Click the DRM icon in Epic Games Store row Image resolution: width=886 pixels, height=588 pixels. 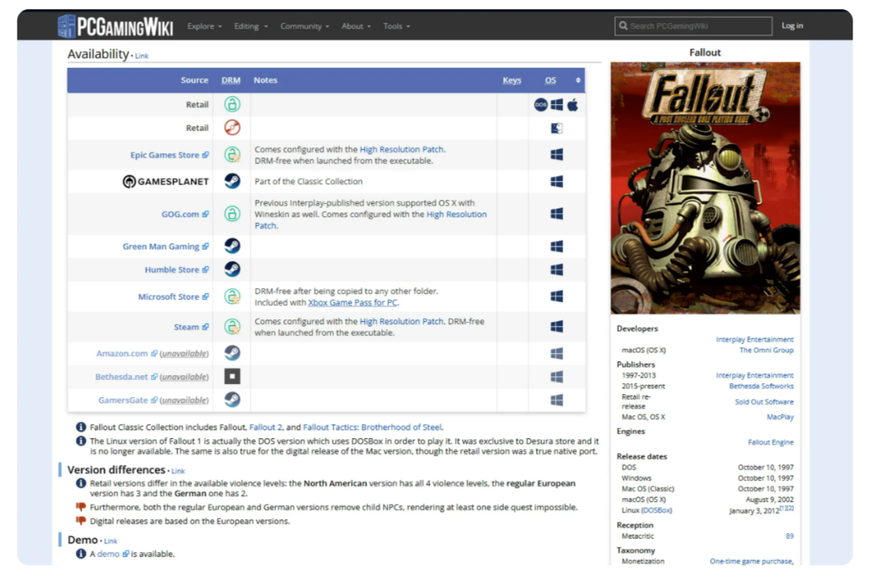point(232,154)
